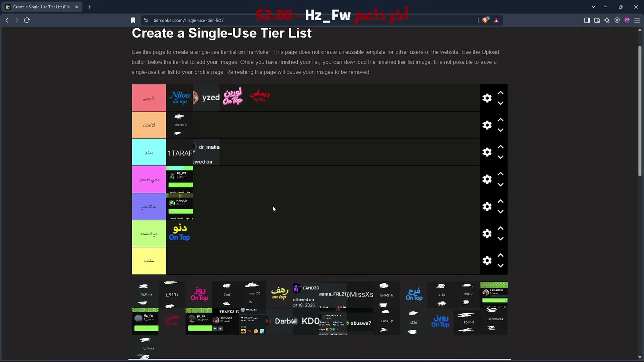Toggle the browser sidebar panel

tap(587, 20)
